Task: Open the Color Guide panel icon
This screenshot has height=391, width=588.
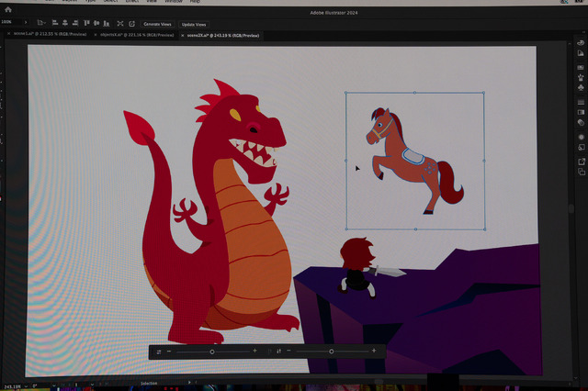Action: click(x=581, y=53)
